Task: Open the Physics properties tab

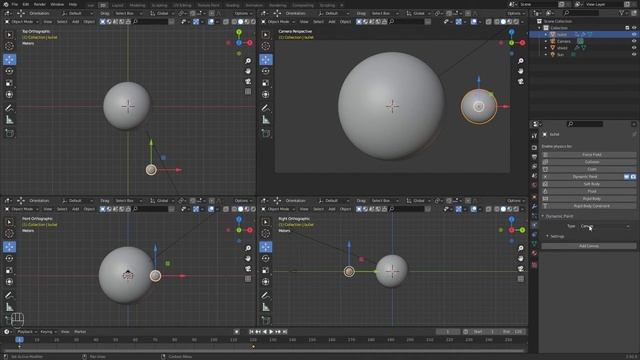Action: pos(534,225)
